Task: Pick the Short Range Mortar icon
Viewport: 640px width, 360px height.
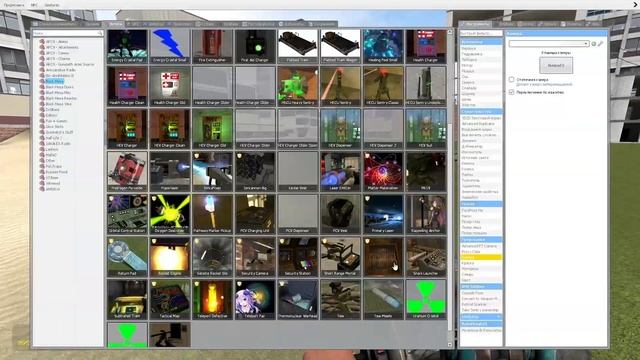Action: click(340, 257)
